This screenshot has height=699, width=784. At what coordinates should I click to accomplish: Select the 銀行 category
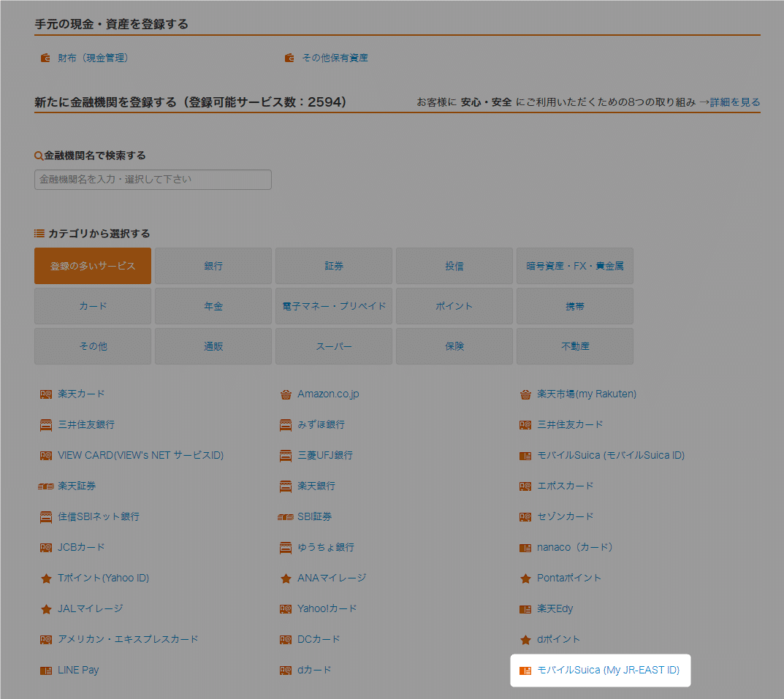tap(213, 266)
